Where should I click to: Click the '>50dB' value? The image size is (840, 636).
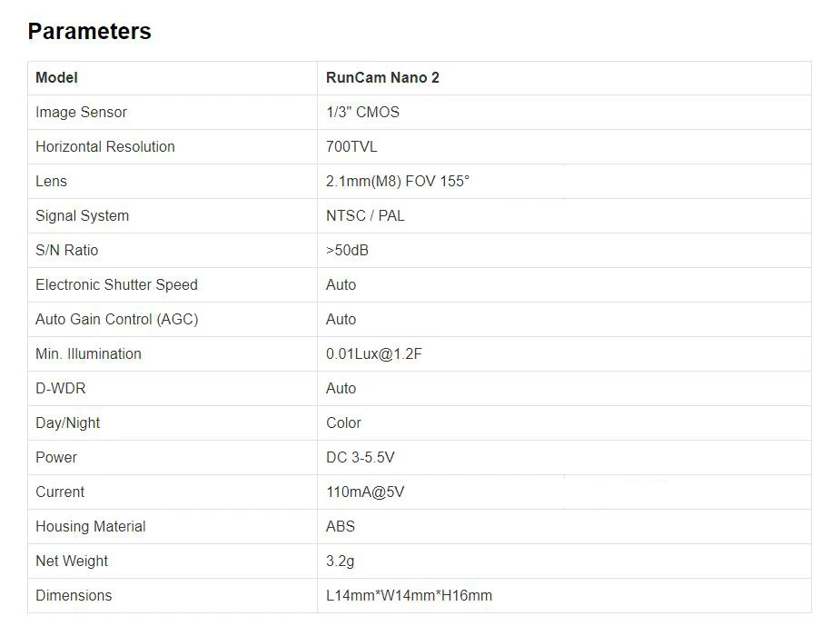[x=347, y=250]
